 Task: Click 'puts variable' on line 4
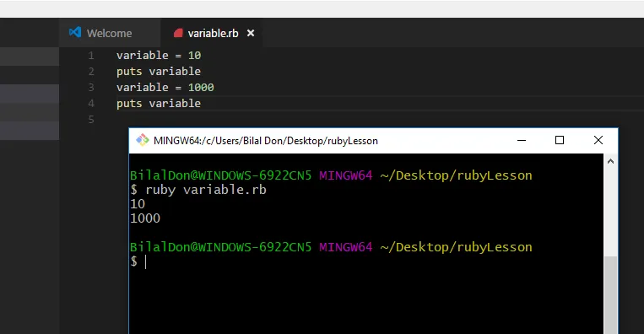click(x=159, y=104)
